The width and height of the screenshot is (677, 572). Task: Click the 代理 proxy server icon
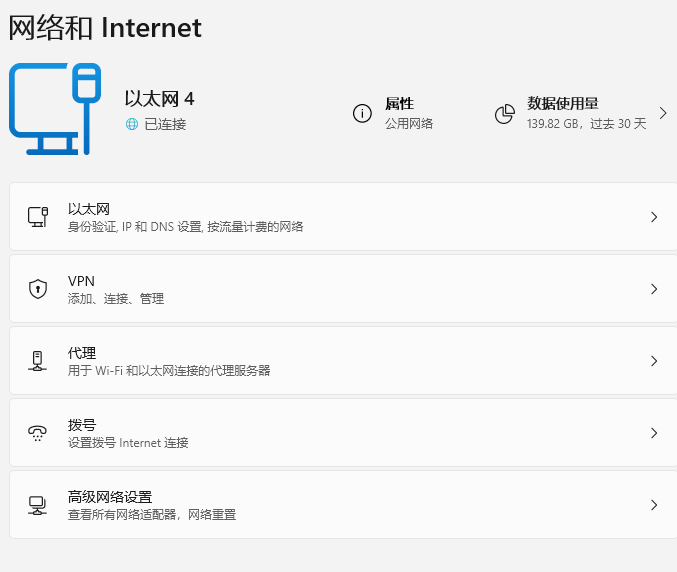[x=38, y=361]
